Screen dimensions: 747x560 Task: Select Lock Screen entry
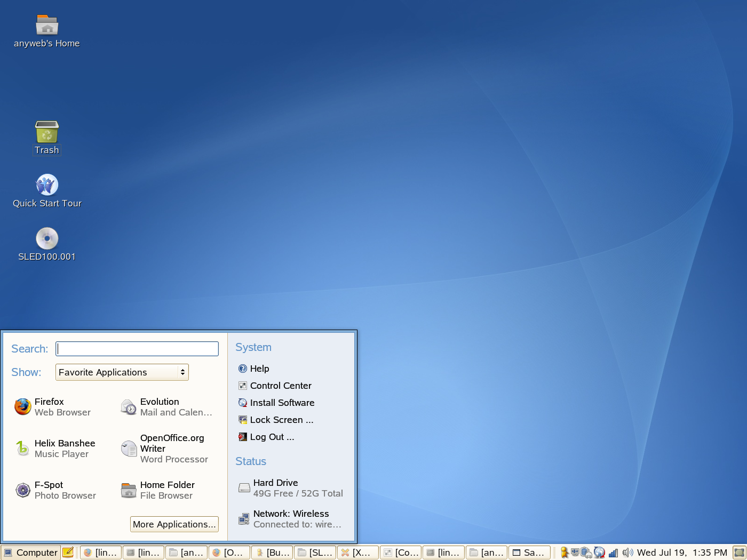pyautogui.click(x=276, y=420)
